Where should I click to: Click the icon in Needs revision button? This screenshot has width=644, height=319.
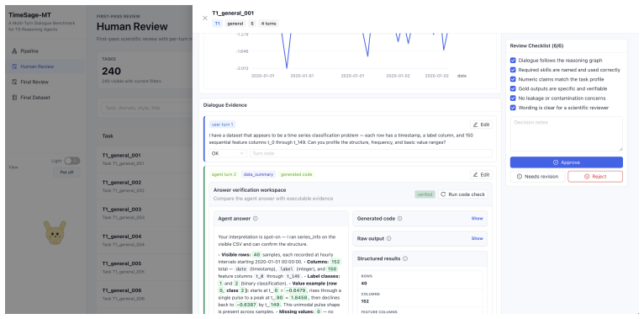(x=520, y=177)
